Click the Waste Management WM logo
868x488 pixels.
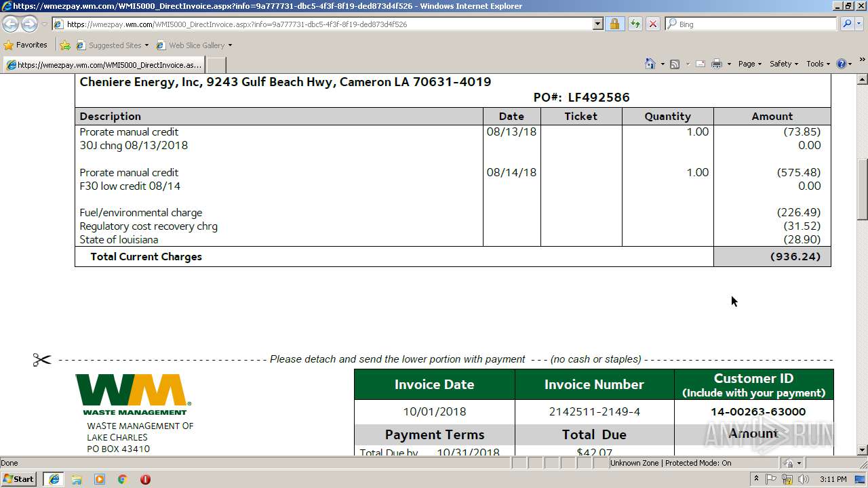(x=134, y=394)
